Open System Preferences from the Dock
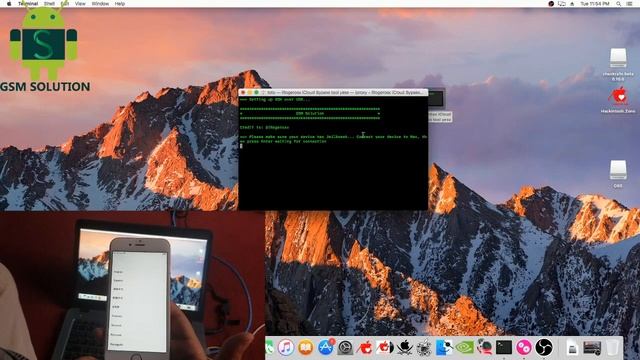640x360 pixels. (x=345, y=348)
